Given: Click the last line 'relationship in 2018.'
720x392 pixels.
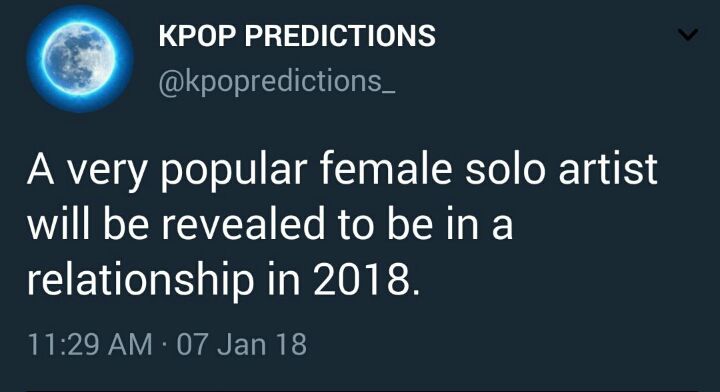Looking at the screenshot, I should 223,280.
